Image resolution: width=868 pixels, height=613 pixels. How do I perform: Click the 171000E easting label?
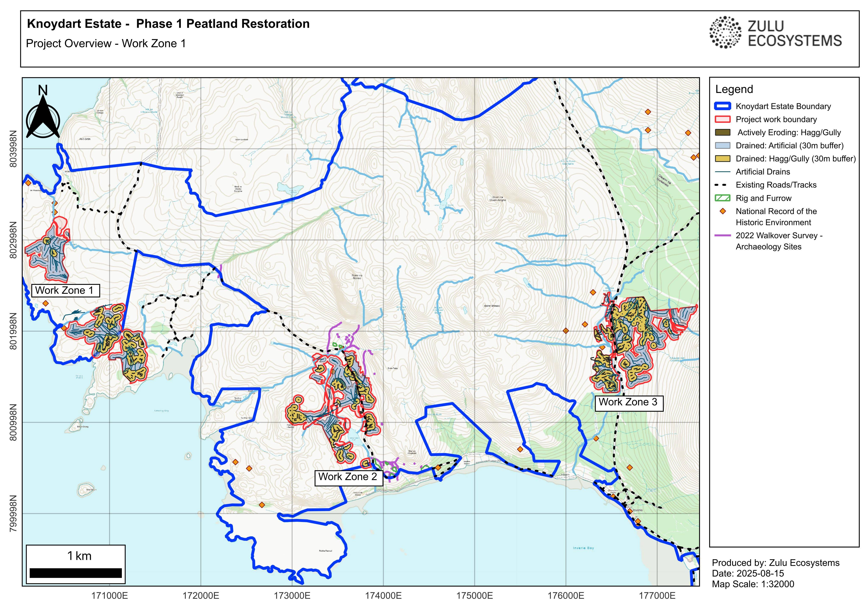pos(110,596)
